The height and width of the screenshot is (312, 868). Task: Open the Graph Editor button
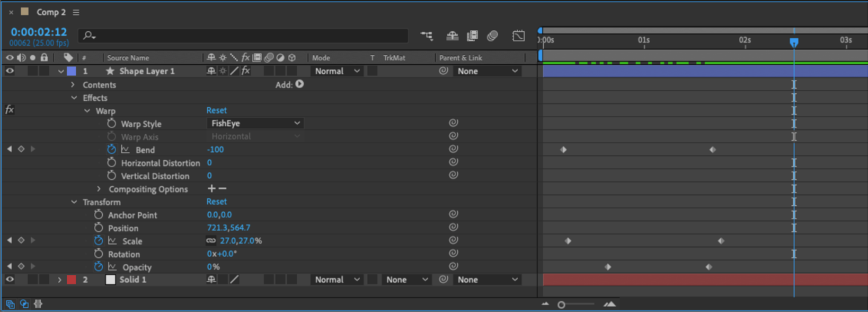point(518,36)
